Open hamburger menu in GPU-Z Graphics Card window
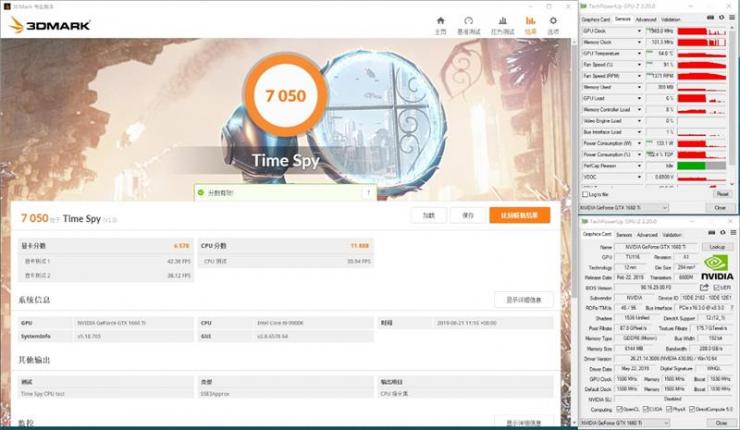 point(733,233)
